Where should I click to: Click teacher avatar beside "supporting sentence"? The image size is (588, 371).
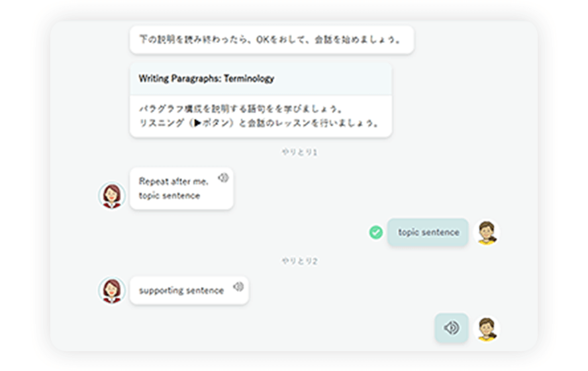(112, 290)
